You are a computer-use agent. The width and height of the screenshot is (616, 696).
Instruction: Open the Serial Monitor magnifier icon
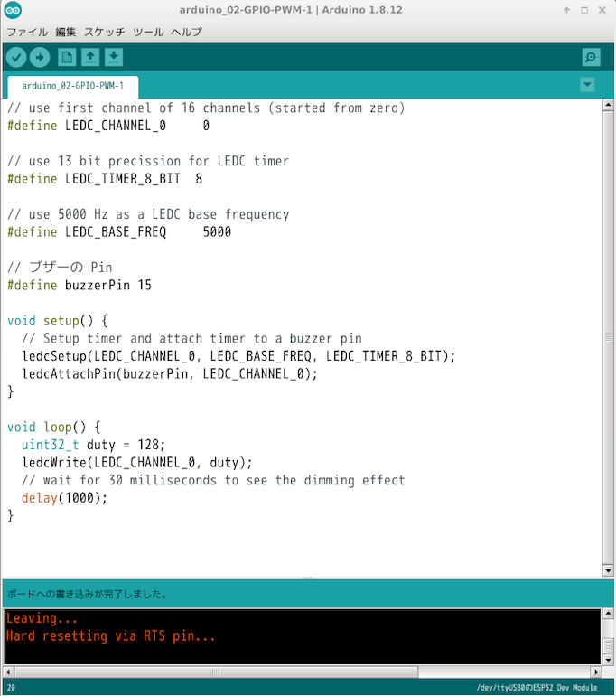click(x=591, y=57)
